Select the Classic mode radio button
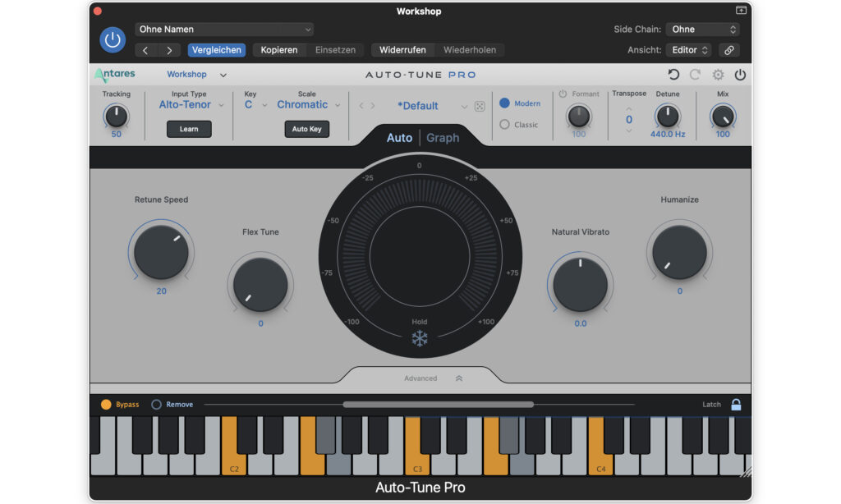Viewport: 841px width, 504px height. (505, 125)
